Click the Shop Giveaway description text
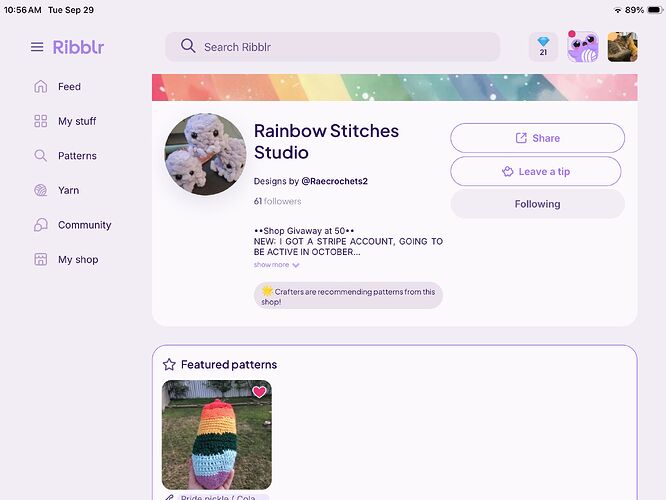The width and height of the screenshot is (666, 500). coord(348,241)
